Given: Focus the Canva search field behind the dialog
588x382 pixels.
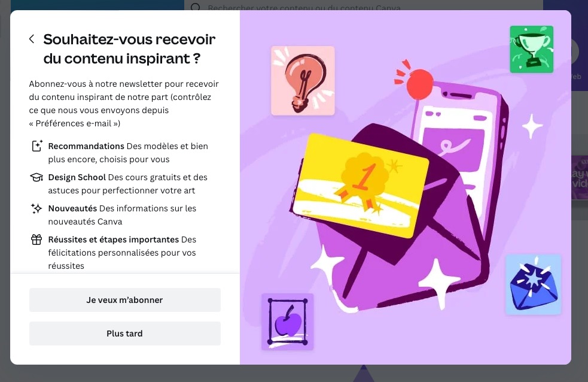Looking at the screenshot, I should [x=363, y=7].
